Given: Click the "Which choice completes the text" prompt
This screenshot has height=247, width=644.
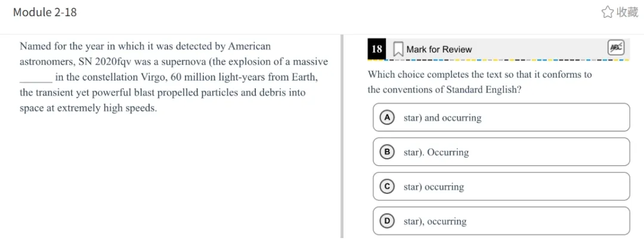Looking at the screenshot, I should 479,82.
